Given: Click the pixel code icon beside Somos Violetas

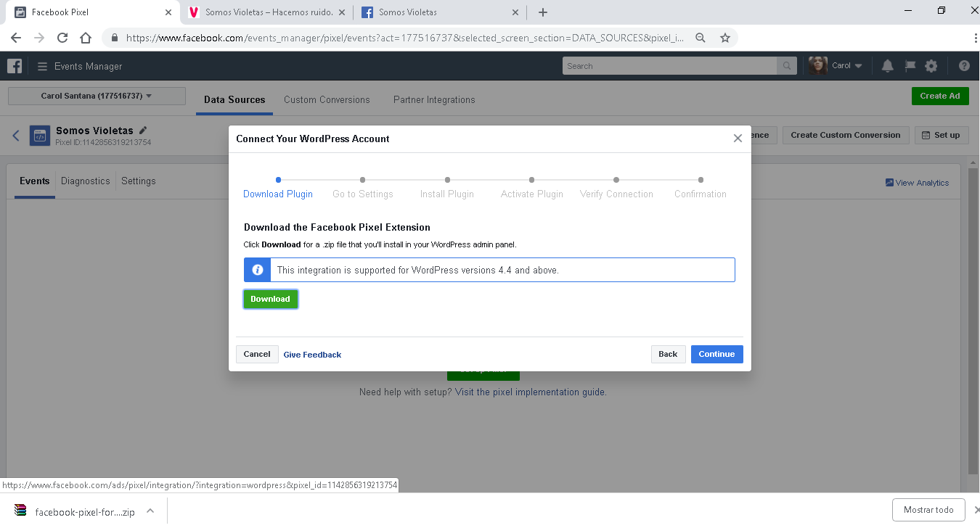Looking at the screenshot, I should [x=40, y=136].
